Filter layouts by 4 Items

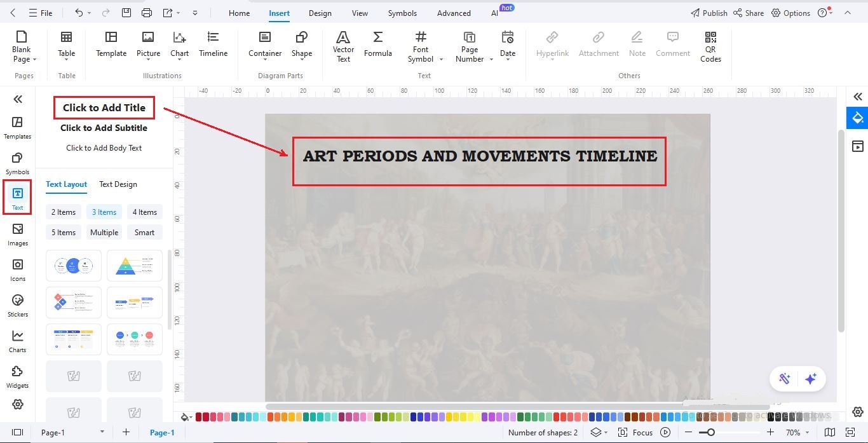pos(145,212)
